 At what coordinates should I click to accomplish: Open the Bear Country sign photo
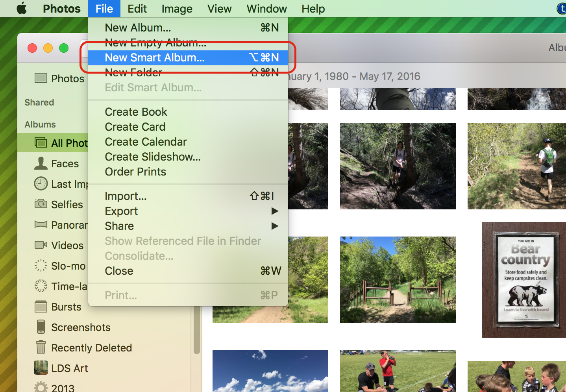524,280
